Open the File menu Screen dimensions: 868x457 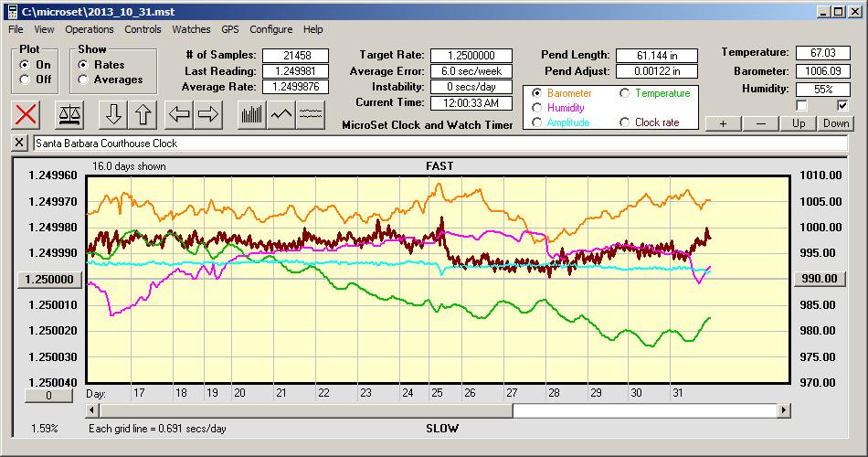pos(16,29)
